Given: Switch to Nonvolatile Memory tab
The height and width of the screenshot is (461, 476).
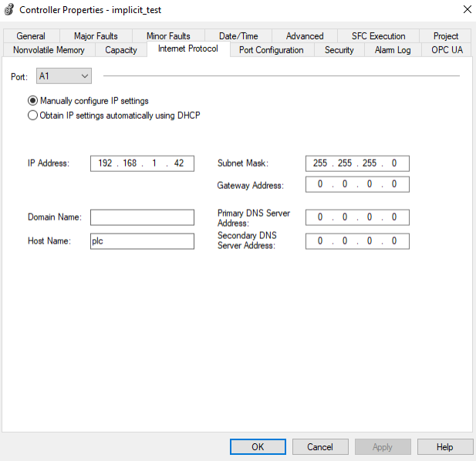Looking at the screenshot, I should pos(49,50).
